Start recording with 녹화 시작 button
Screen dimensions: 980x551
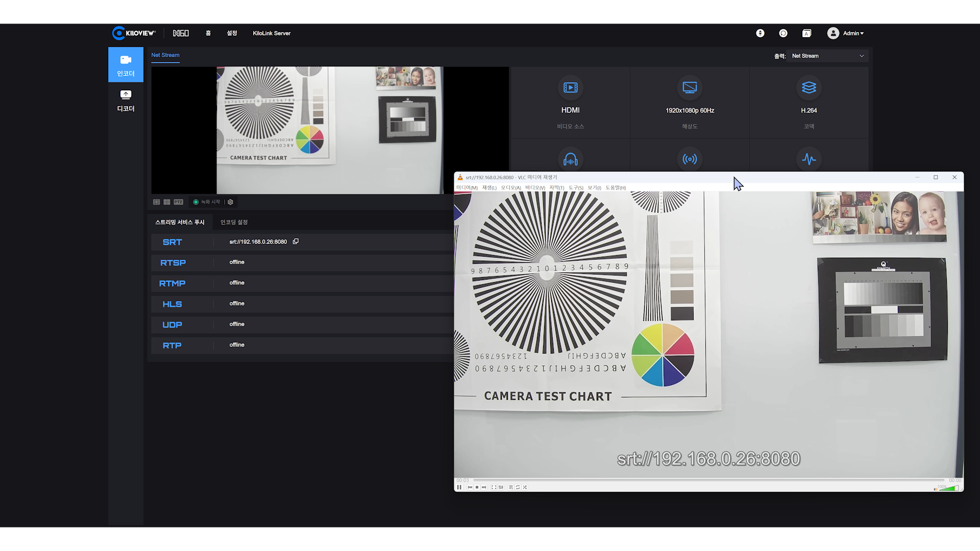[x=207, y=202]
